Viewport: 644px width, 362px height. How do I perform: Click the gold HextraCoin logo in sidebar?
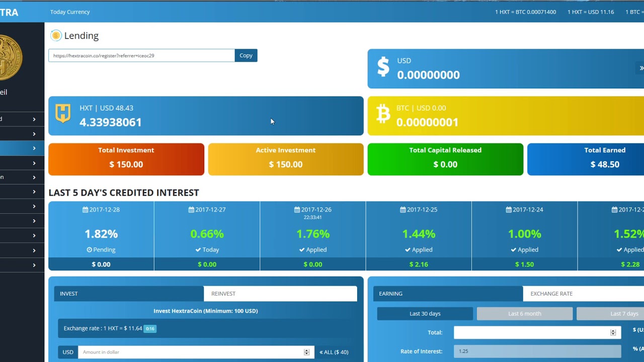(x=10, y=57)
